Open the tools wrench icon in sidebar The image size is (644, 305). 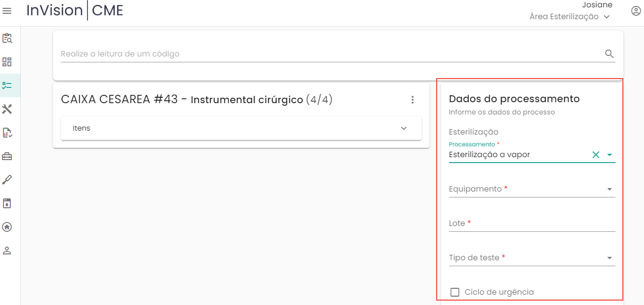pos(7,109)
